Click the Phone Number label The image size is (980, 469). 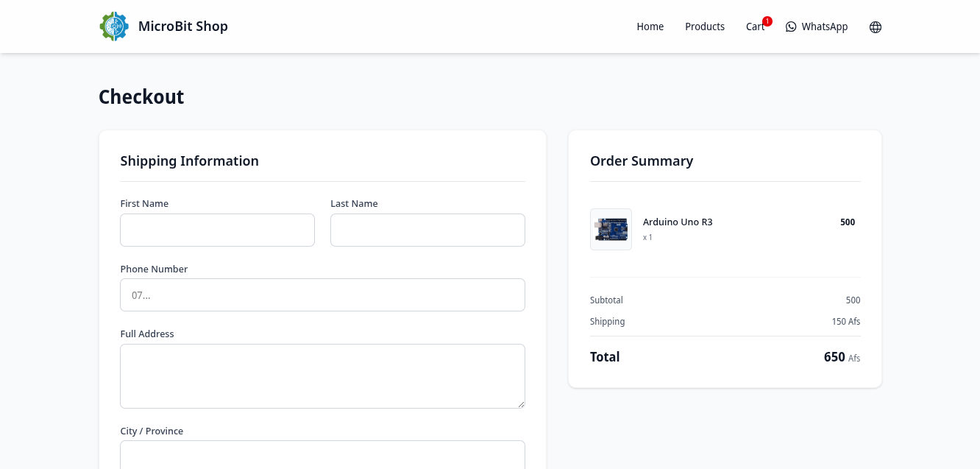click(x=154, y=269)
